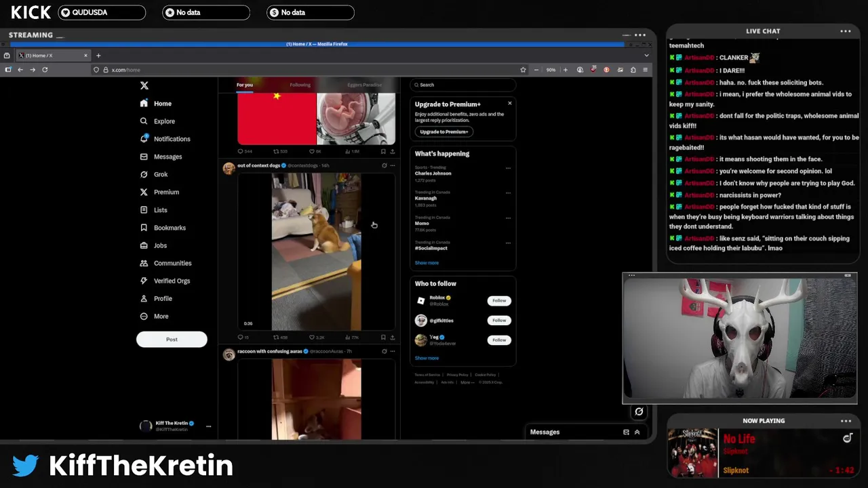Screen dimensions: 868x488
Task: Play the out of context dogs video
Action: [x=317, y=251]
